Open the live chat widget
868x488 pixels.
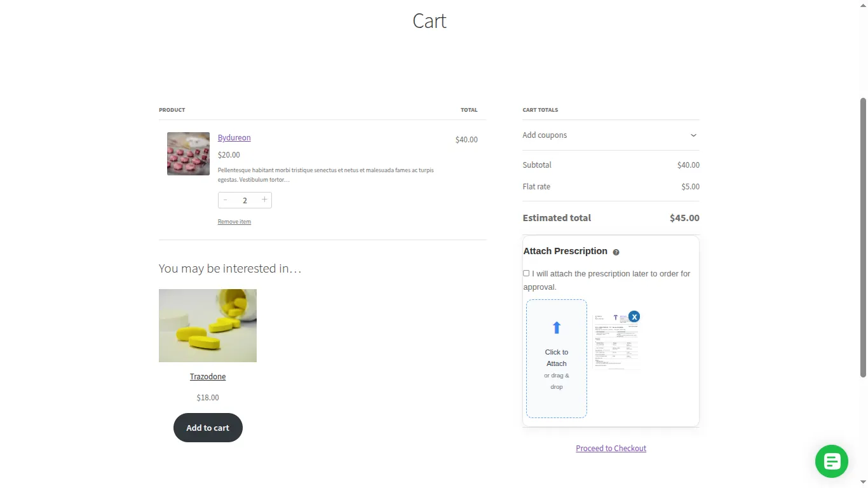(831, 461)
